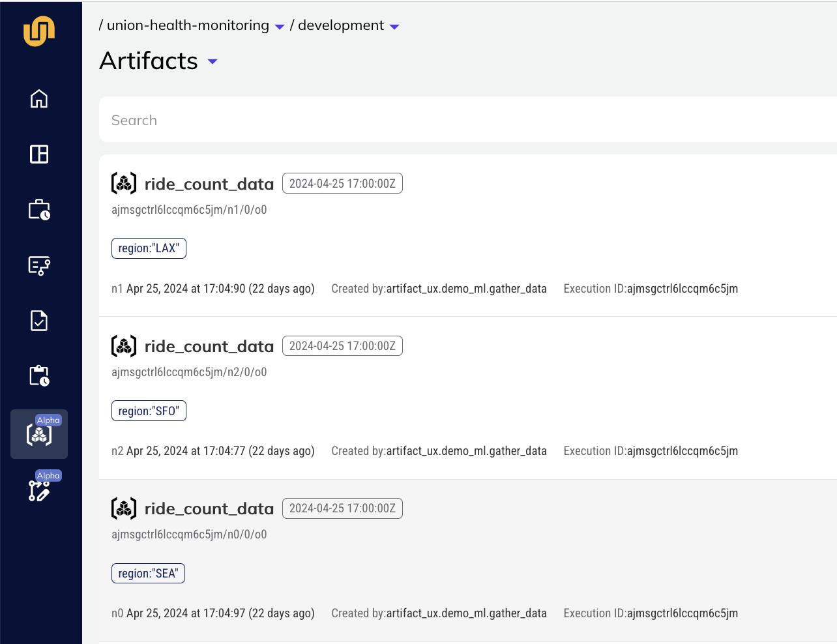The width and height of the screenshot is (837, 644).
Task: Open the dashboard layout sidebar icon
Action: tap(39, 154)
